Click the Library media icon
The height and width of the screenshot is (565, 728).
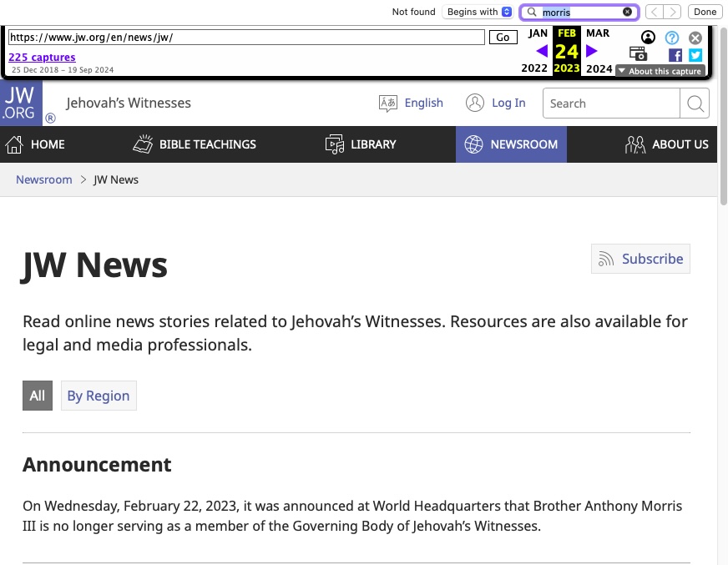[334, 144]
